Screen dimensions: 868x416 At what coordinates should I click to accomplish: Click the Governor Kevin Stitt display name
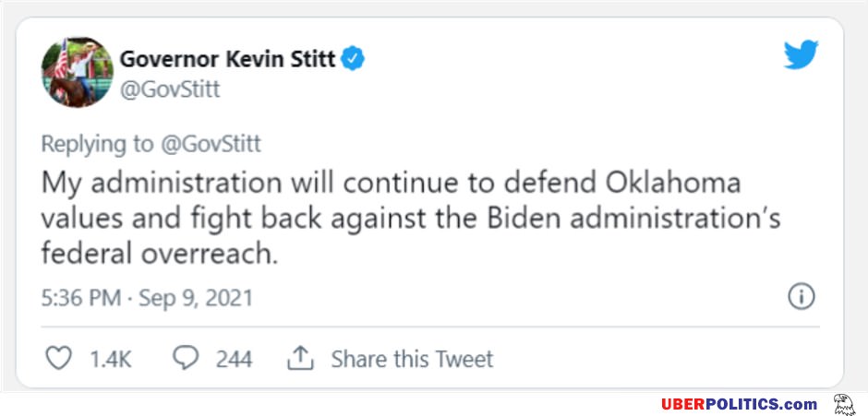pyautogui.click(x=227, y=60)
